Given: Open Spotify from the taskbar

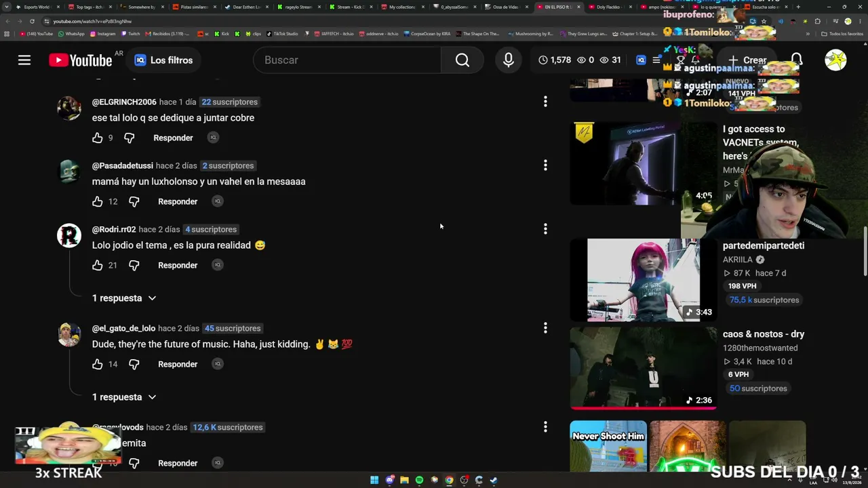Looking at the screenshot, I should pos(419,480).
